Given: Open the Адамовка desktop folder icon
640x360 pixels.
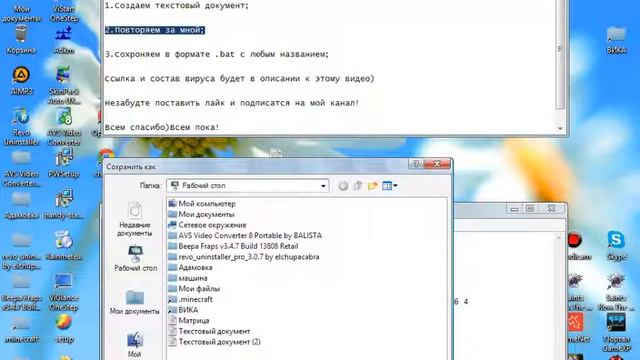Looking at the screenshot, I should 21,205.
